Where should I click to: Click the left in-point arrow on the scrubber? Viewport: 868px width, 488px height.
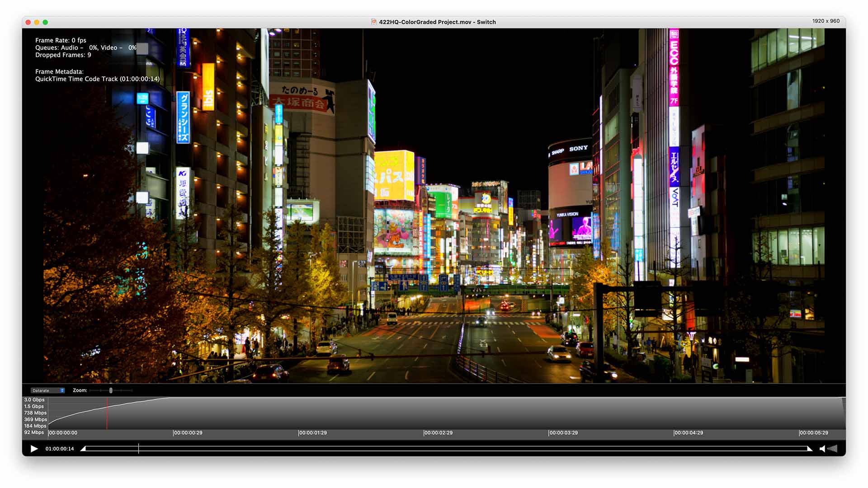84,448
